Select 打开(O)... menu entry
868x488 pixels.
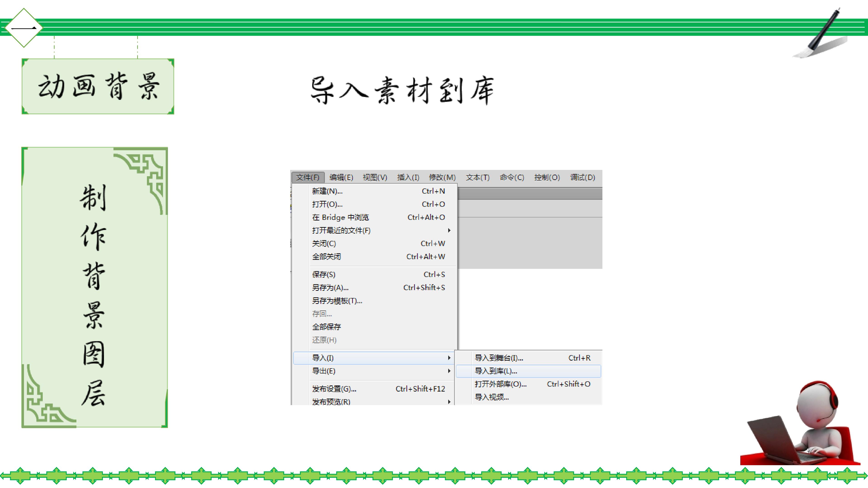tap(327, 204)
